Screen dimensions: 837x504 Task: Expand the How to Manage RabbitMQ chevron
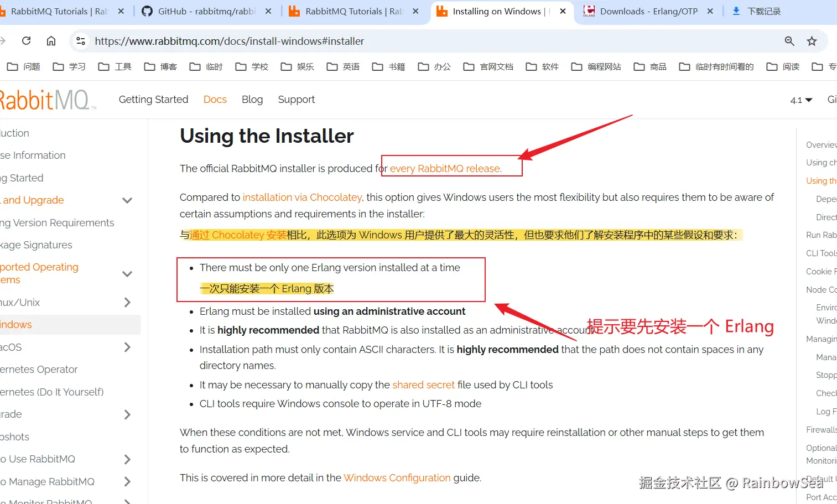(127, 481)
